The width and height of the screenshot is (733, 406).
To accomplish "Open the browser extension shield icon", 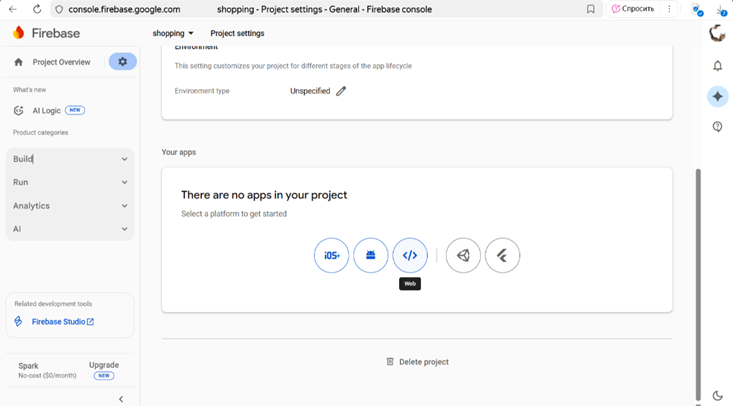I will pos(697,10).
